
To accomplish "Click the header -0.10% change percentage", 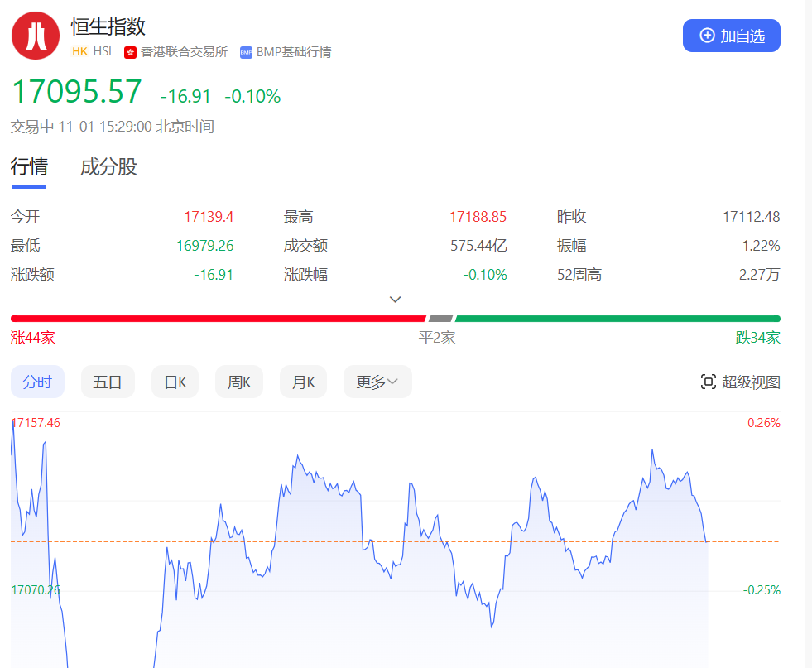I will (x=252, y=96).
